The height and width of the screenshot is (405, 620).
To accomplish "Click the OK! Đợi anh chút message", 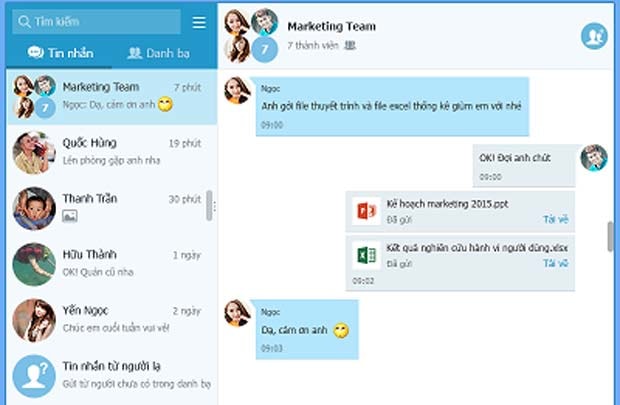I will pos(524,166).
